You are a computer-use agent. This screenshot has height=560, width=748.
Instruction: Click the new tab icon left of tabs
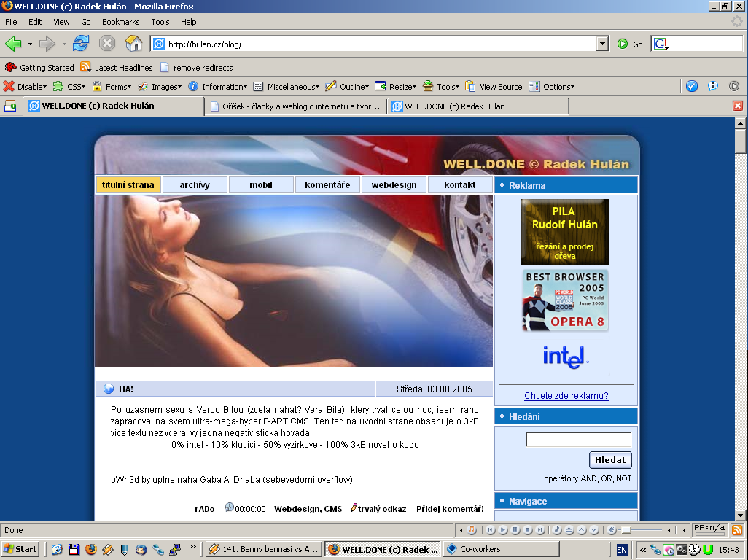click(10, 106)
